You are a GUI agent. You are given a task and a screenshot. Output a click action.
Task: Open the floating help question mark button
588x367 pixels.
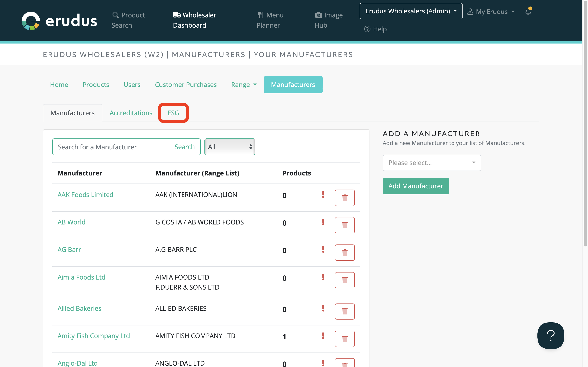point(550,336)
